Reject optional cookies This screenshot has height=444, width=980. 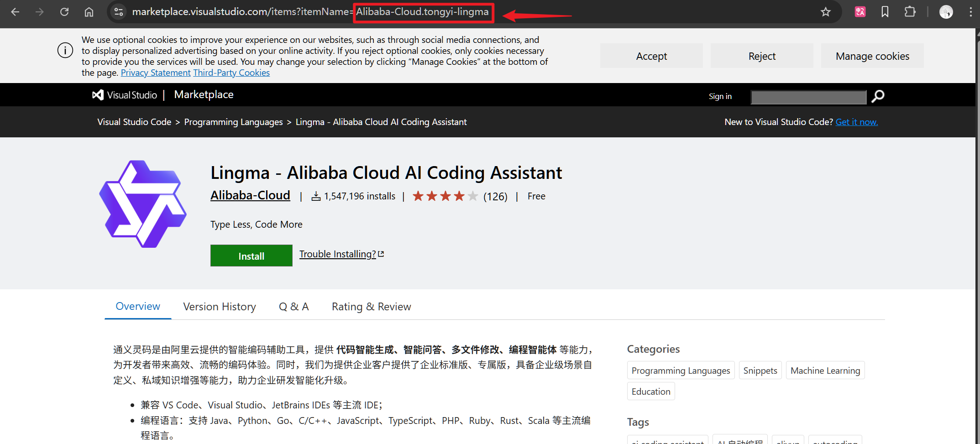[x=762, y=56]
